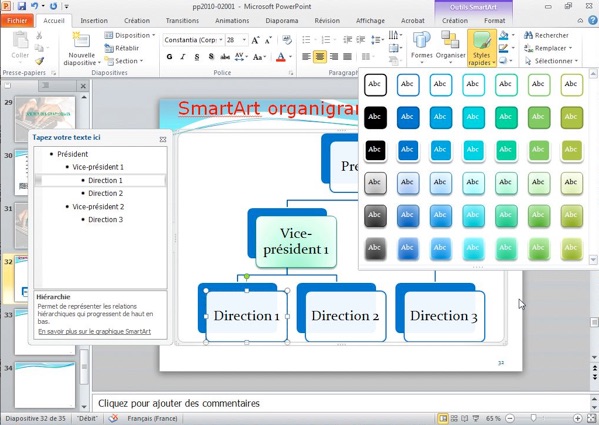Close the Tapez votre texte ici pane
Screen dimensions: 599x425
point(163,139)
